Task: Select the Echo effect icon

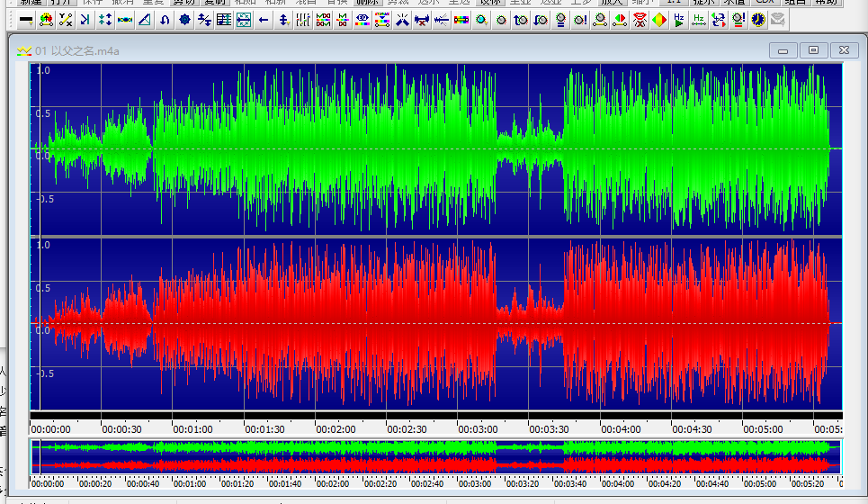Action: [x=85, y=19]
